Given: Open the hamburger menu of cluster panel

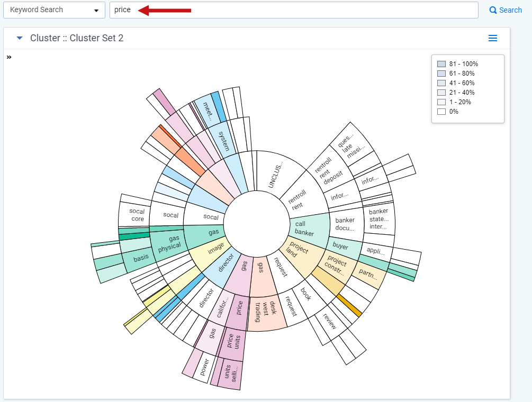Looking at the screenshot, I should coord(493,38).
